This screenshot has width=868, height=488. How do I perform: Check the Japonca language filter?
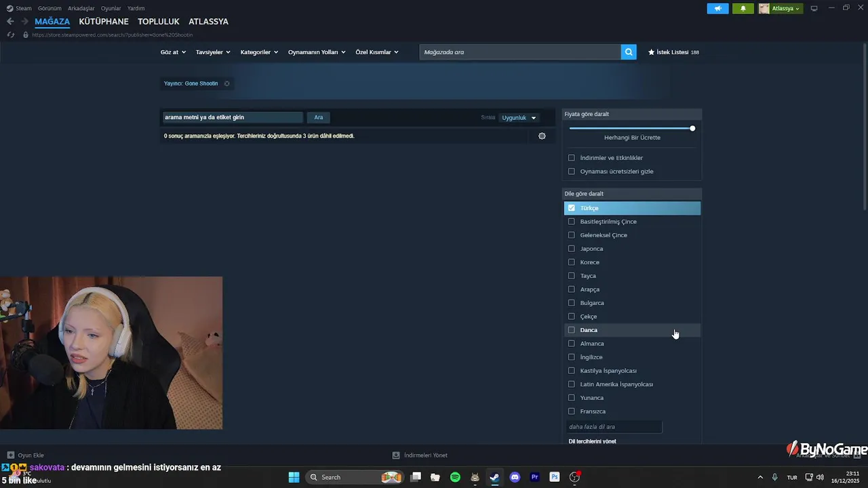coord(572,249)
